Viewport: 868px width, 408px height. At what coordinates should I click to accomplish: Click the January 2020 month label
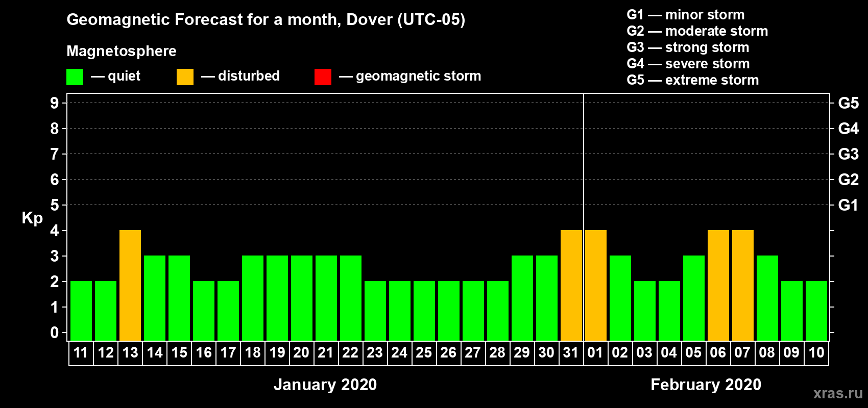[325, 385]
